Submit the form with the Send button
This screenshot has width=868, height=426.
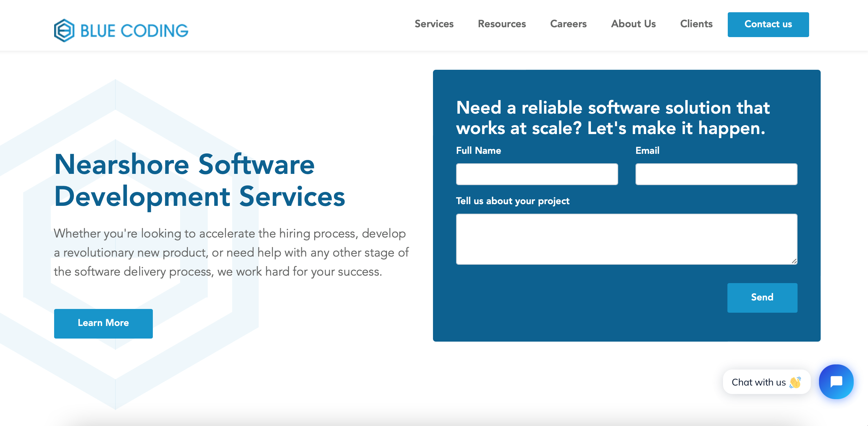tap(762, 298)
